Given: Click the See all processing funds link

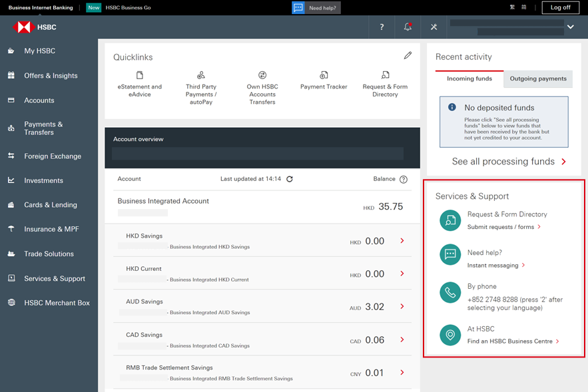Looking at the screenshot, I should (x=503, y=162).
